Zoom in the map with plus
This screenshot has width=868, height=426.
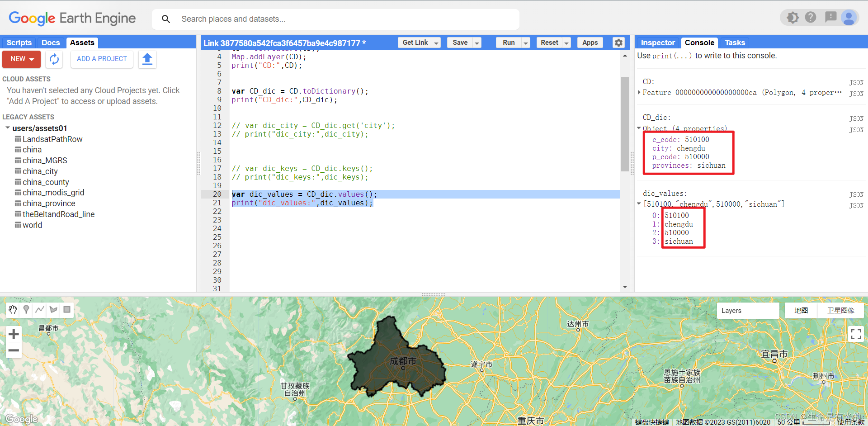click(x=14, y=334)
